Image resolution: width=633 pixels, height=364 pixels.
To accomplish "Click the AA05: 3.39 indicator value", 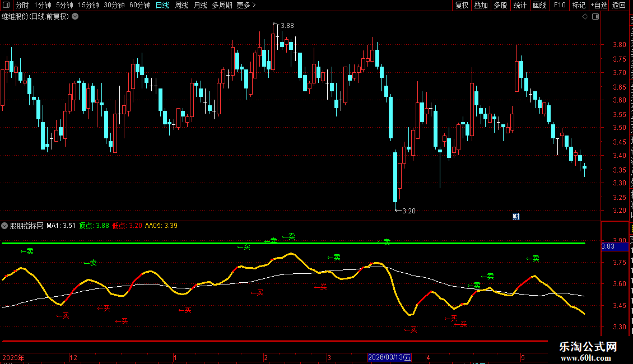I will tap(161, 226).
